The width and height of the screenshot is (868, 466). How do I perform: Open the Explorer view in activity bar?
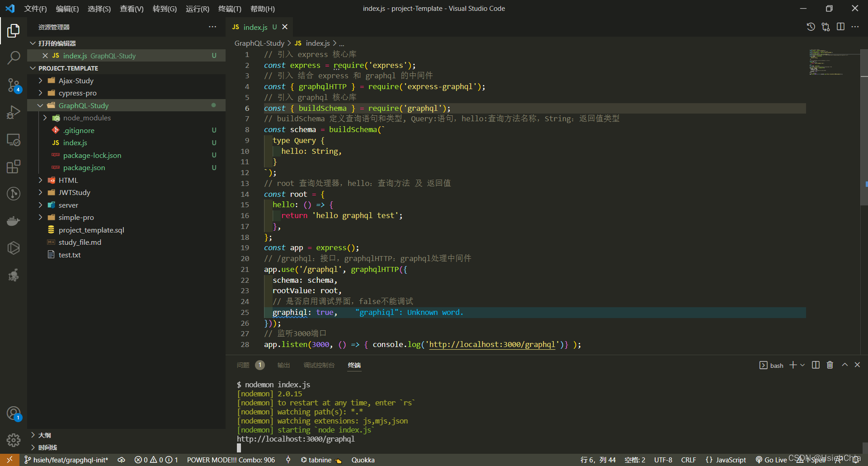(14, 31)
